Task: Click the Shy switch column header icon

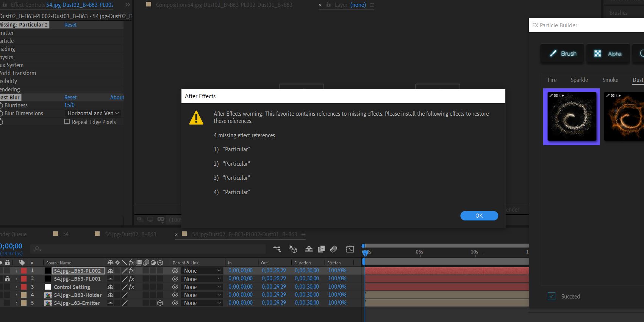Action: tap(110, 262)
